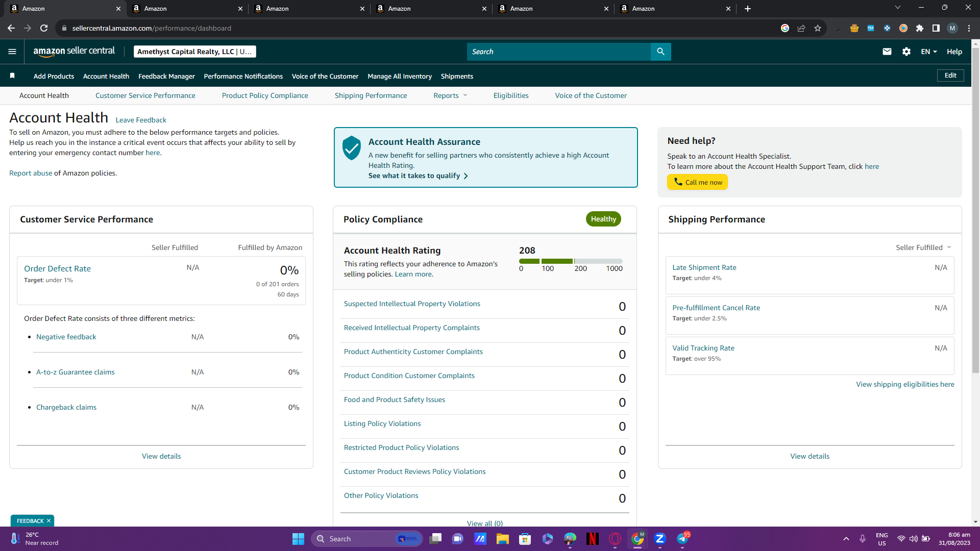The height and width of the screenshot is (551, 980).
Task: Open Voice of the Customer sub-tab
Action: [x=591, y=95]
